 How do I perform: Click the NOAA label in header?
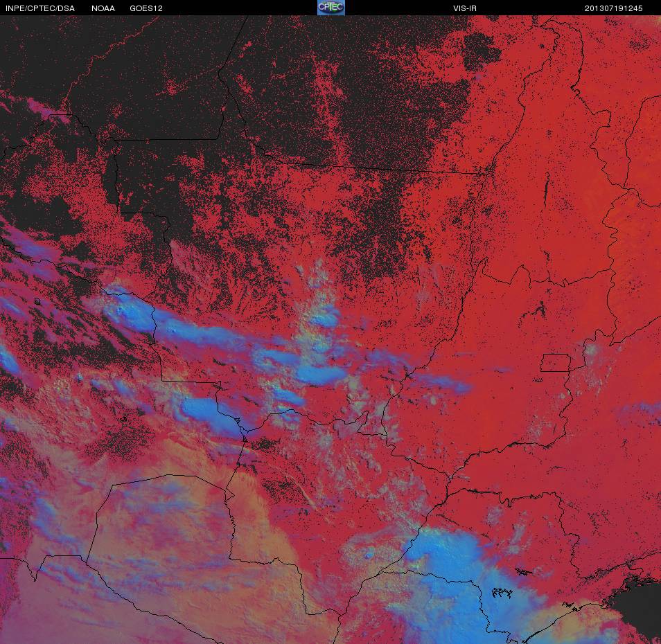tap(103, 8)
